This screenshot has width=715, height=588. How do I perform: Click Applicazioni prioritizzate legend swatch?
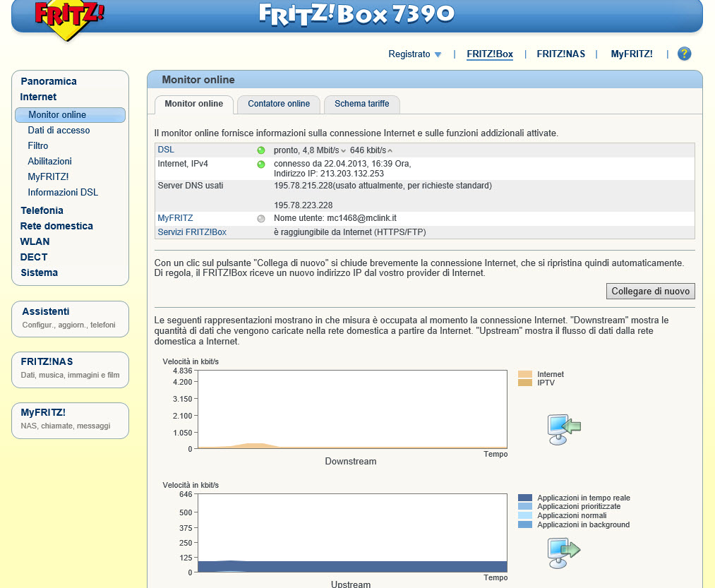pos(525,506)
